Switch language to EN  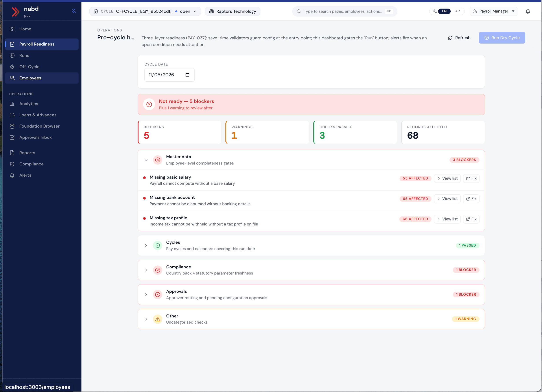point(444,11)
